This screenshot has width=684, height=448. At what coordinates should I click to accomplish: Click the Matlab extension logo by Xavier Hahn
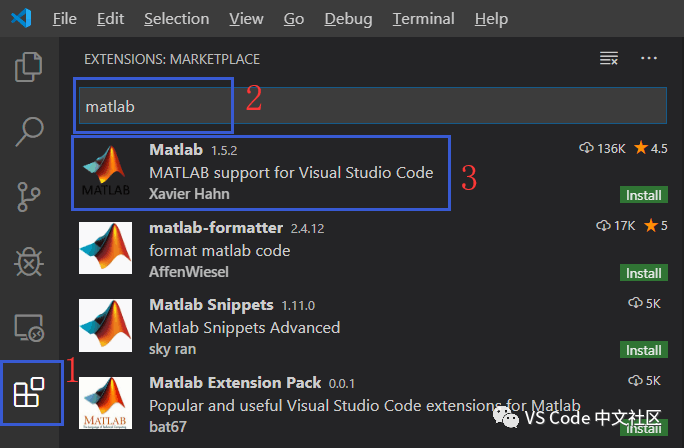pos(106,171)
